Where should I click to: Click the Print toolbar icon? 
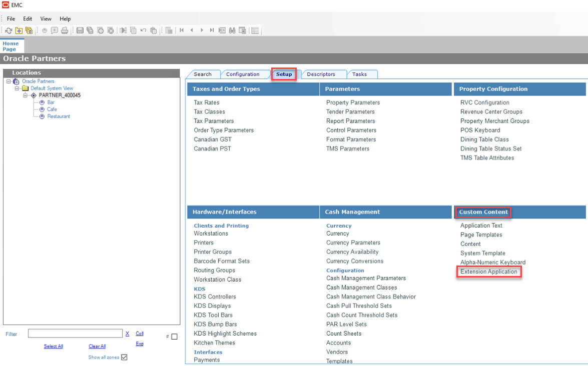click(65, 30)
